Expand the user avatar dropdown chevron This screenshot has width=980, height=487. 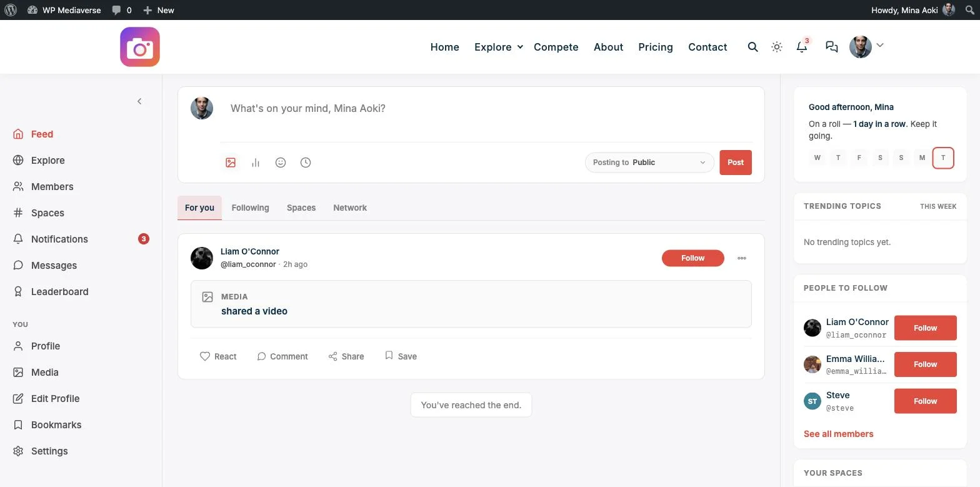880,45
